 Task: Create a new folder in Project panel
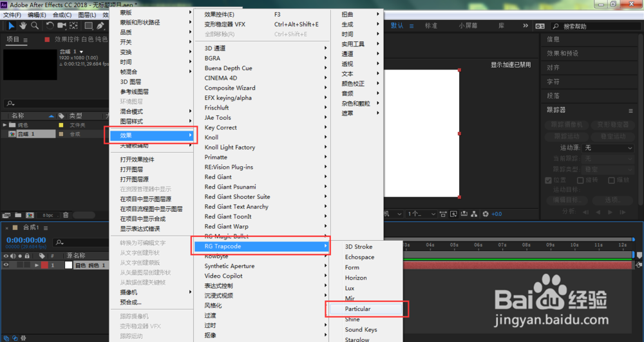pyautogui.click(x=18, y=214)
